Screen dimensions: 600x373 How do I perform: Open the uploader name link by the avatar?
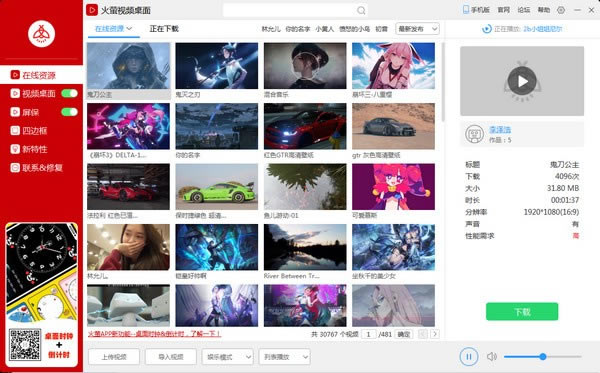(x=500, y=130)
